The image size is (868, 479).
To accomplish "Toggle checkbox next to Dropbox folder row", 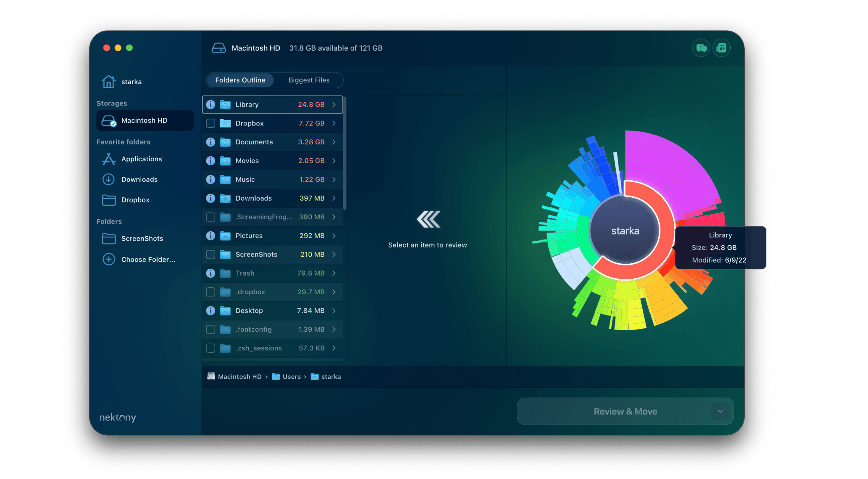I will pyautogui.click(x=211, y=123).
